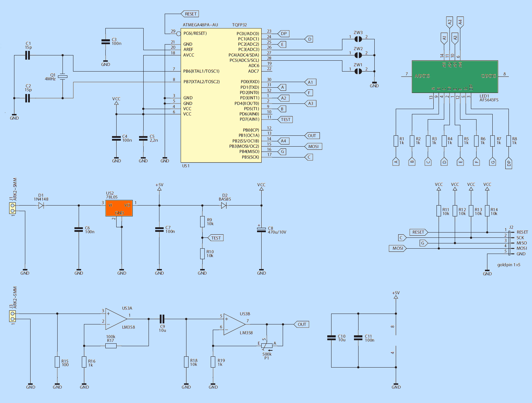Viewport: 532px width, 403px height.
Task: Select resistor R1 1k below the display
Action: click(x=396, y=141)
